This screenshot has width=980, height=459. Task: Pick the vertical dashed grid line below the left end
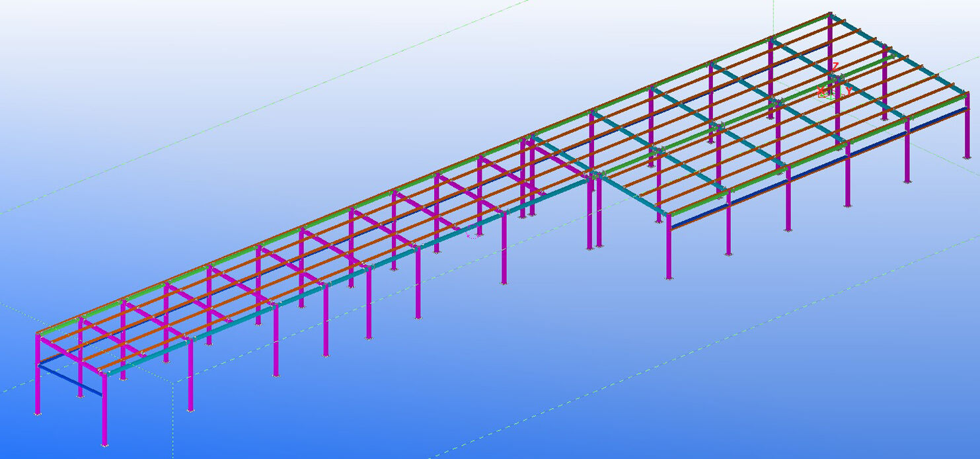pos(173,423)
